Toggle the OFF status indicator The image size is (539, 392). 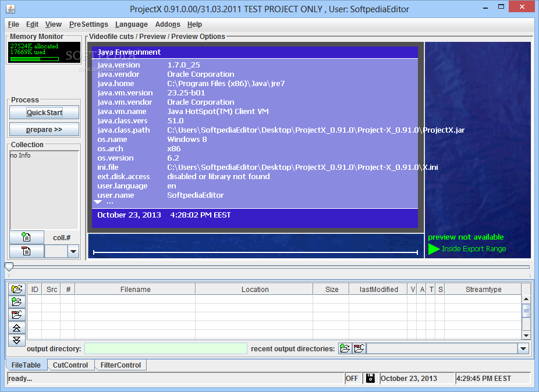[352, 378]
